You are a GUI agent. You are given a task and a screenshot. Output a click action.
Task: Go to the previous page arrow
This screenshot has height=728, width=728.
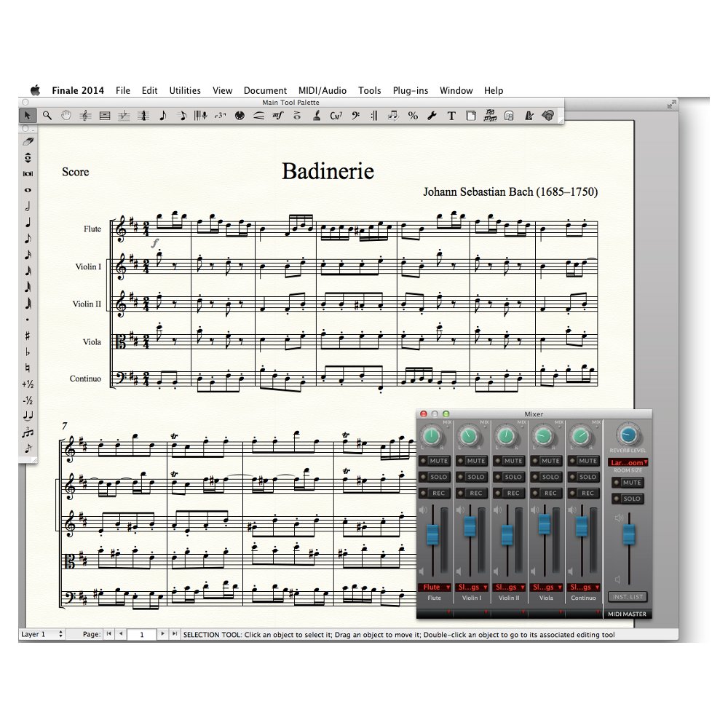click(121, 634)
